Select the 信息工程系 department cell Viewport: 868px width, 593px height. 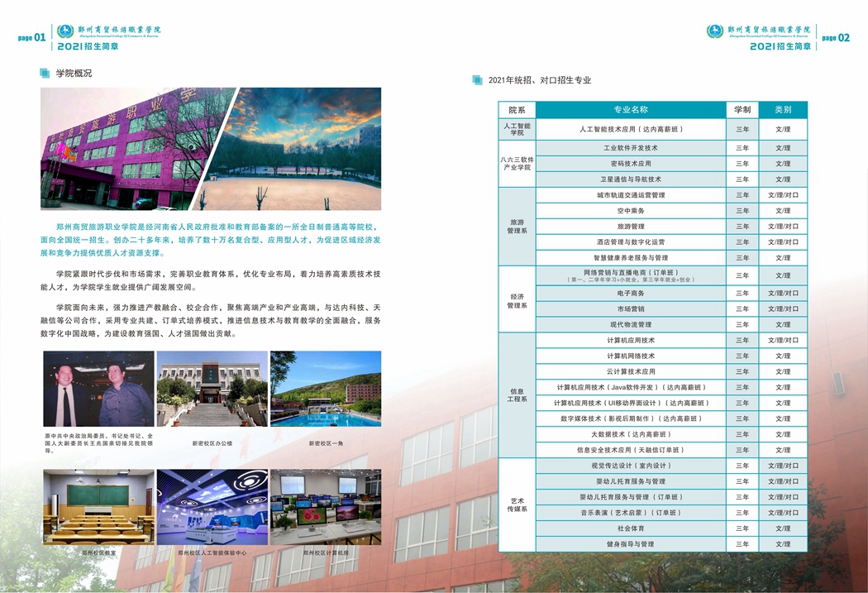coord(517,395)
